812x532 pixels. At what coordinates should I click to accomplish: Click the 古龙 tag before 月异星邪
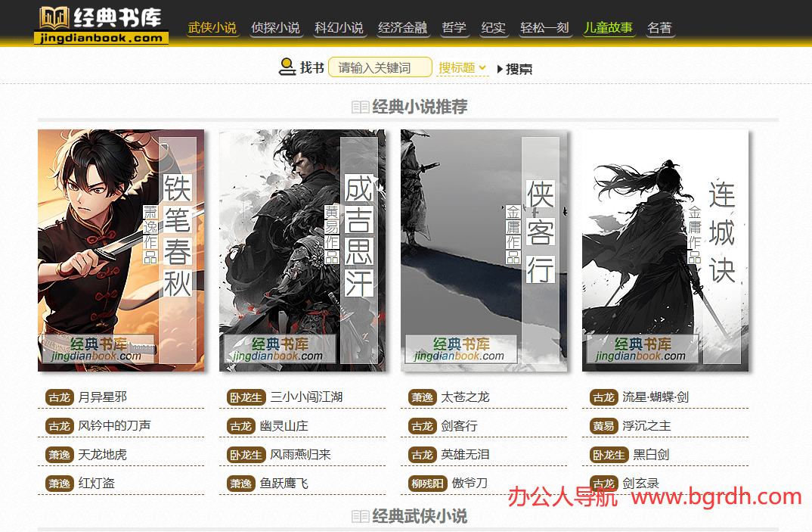point(59,397)
